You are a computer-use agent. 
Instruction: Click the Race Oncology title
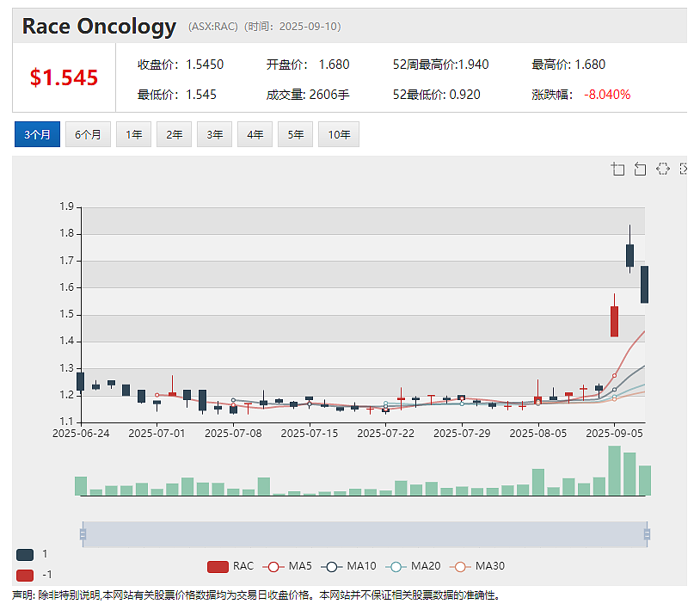tap(99, 27)
